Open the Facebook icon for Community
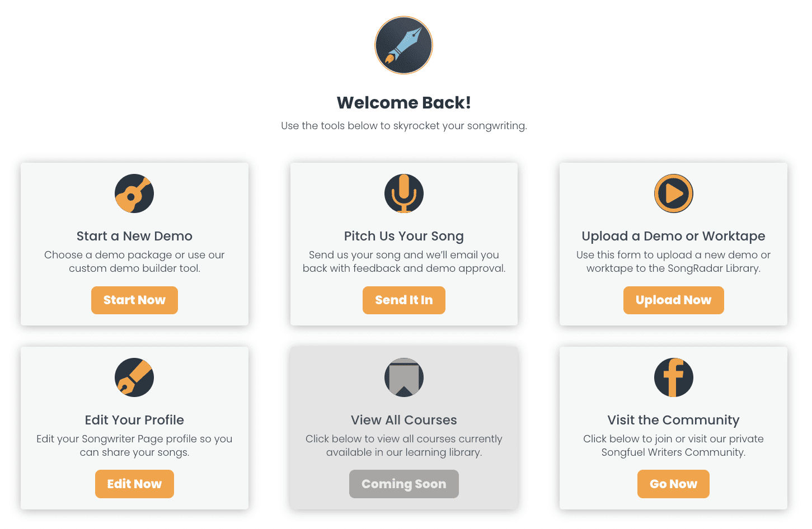 (674, 377)
